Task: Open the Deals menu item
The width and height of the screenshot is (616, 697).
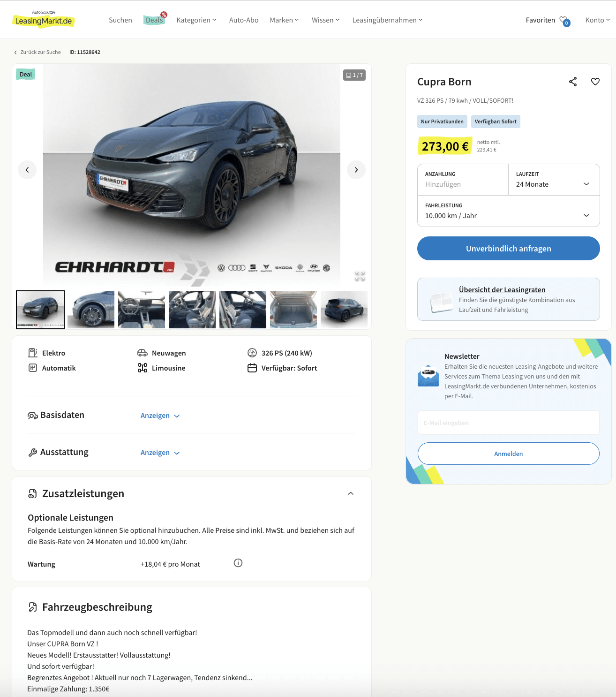Action: click(154, 20)
